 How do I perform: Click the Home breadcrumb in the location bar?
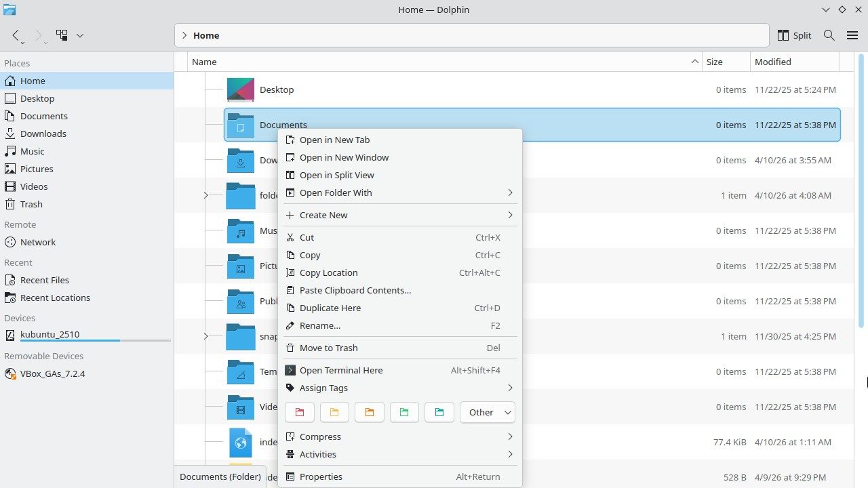pyautogui.click(x=206, y=35)
